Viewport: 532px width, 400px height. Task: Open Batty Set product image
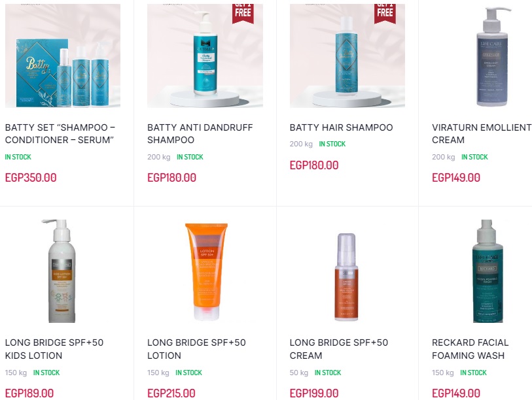(63, 56)
